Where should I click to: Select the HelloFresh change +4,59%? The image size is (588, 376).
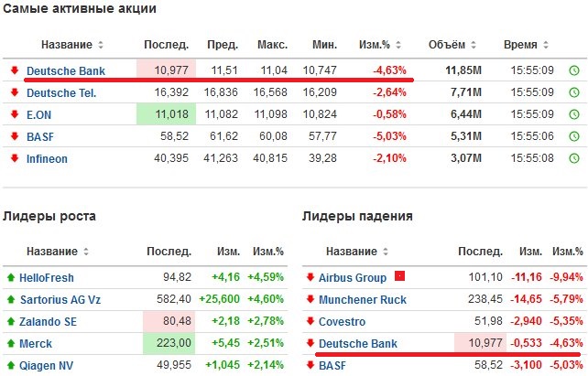tap(266, 277)
